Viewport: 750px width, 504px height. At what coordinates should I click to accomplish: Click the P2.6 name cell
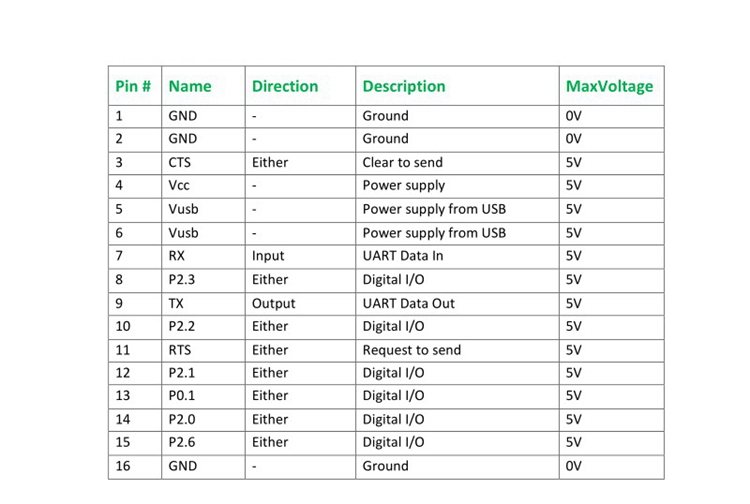coord(182,442)
